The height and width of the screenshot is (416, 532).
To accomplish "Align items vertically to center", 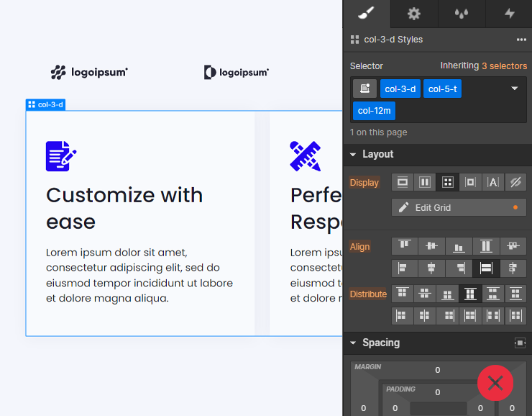I will (x=431, y=246).
